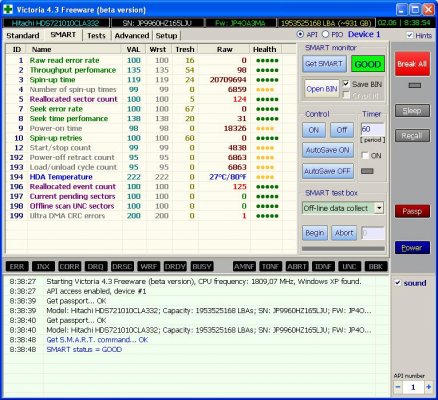Viewport: 438px width, 400px height.
Task: Click the WRF status indicator
Action: point(149,266)
